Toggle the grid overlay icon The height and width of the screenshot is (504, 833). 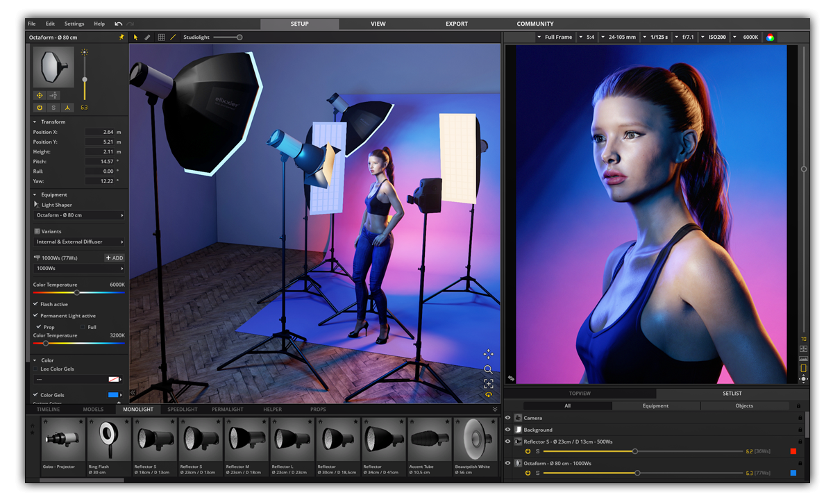coord(161,37)
